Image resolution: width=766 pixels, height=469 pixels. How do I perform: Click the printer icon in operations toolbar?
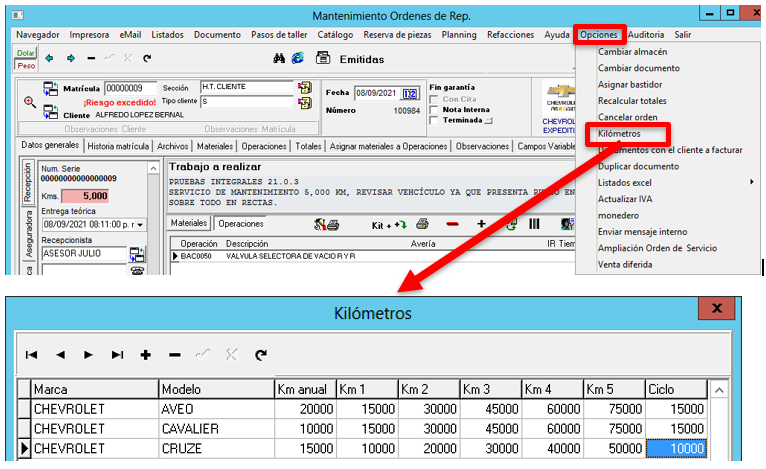tap(422, 224)
